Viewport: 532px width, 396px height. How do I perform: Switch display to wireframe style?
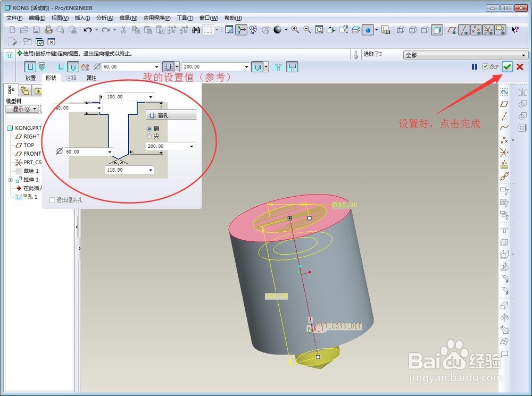coord(401,30)
